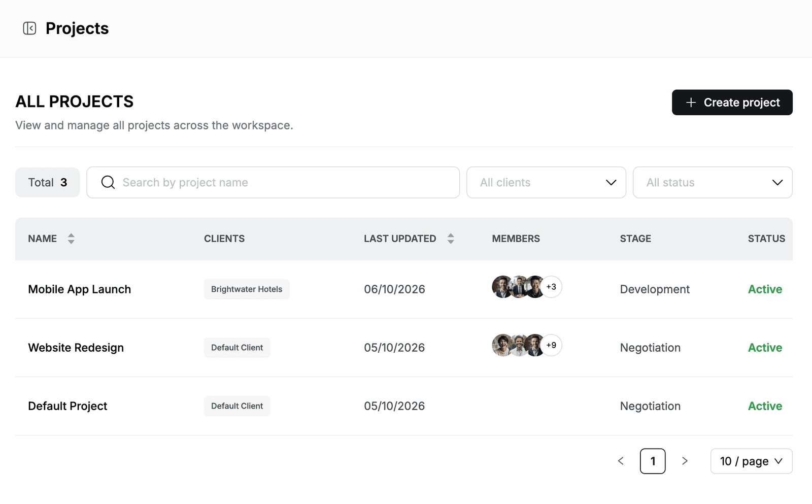This screenshot has height=504, width=812.
Task: Focus the Search by project name field
Action: point(273,182)
